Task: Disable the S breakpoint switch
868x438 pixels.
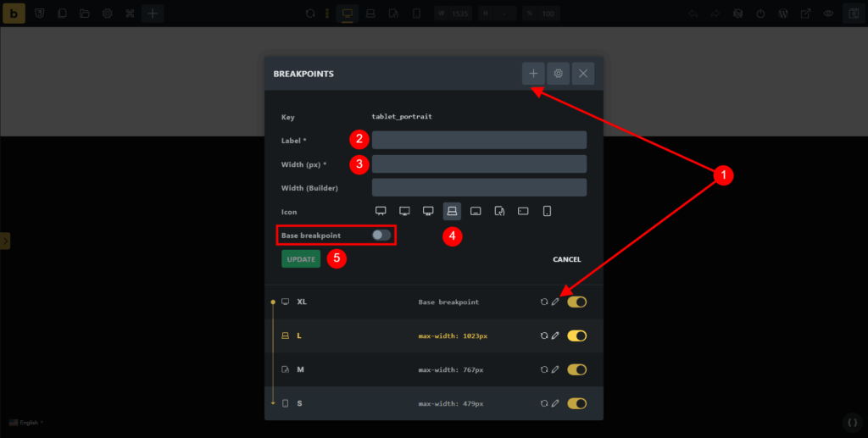Action: click(x=576, y=404)
